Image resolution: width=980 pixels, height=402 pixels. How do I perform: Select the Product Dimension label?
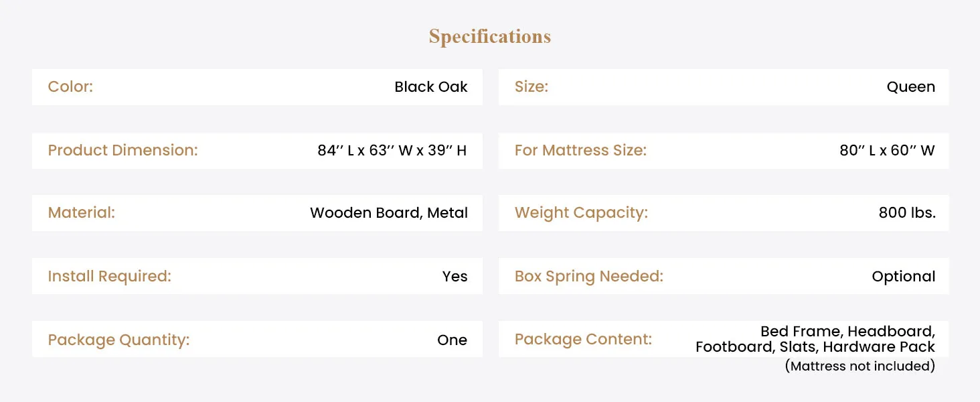[x=123, y=150]
